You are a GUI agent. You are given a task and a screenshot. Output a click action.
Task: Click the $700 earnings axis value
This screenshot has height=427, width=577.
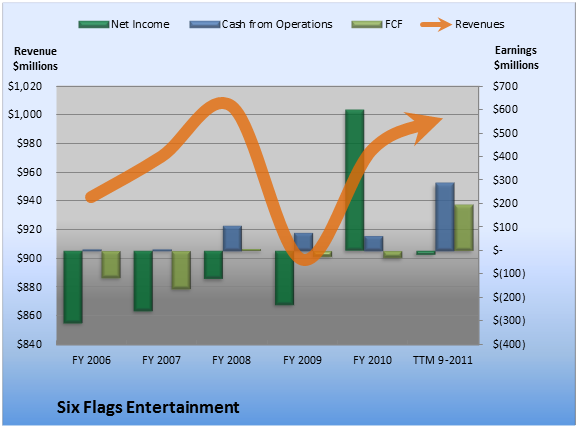tap(505, 86)
